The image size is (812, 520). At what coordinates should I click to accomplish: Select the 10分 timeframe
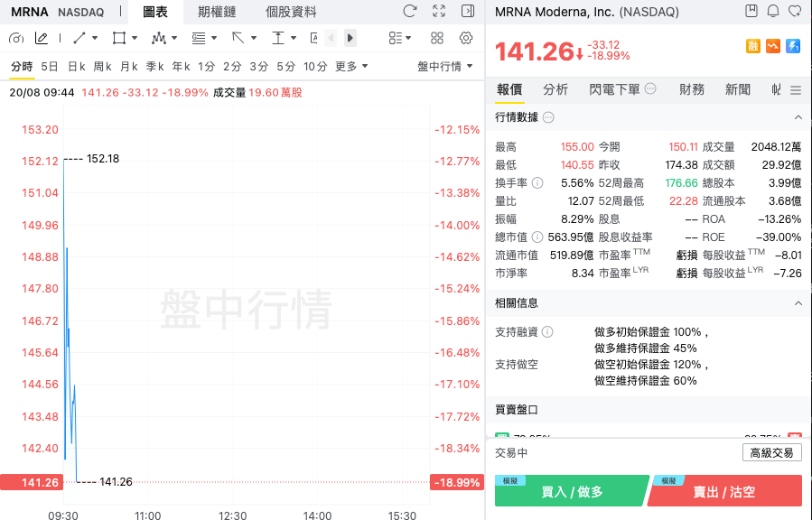[x=315, y=67]
